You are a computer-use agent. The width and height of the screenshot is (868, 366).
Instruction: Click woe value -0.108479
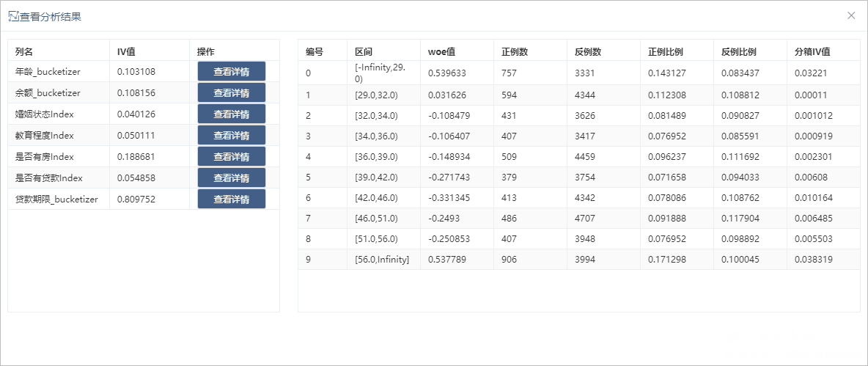pos(449,116)
